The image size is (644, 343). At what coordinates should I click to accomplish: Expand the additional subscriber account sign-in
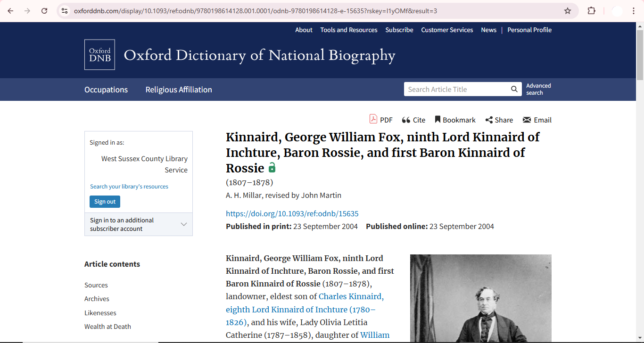tap(139, 224)
